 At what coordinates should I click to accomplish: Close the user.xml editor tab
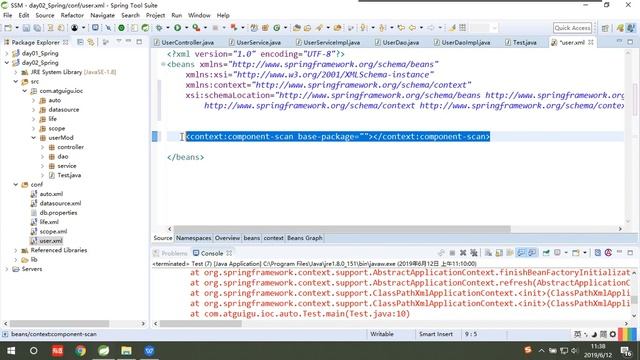coord(591,42)
